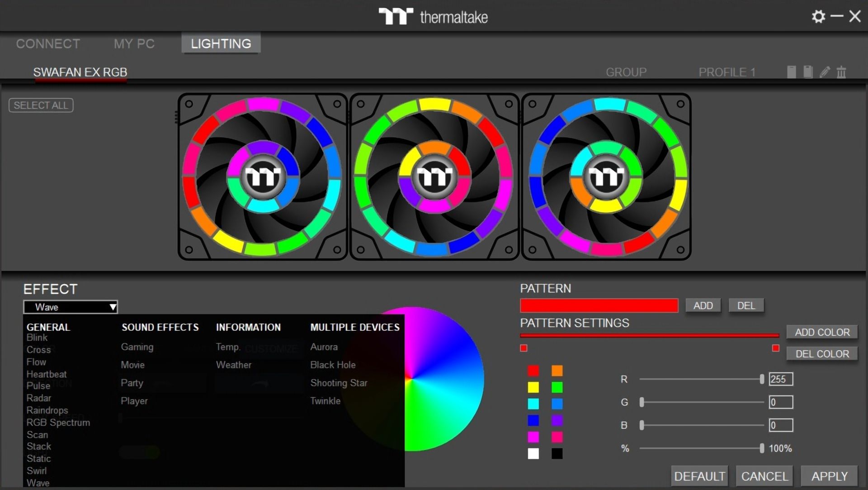Image resolution: width=868 pixels, height=490 pixels.
Task: Click the pattern DEL button
Action: [746, 305]
